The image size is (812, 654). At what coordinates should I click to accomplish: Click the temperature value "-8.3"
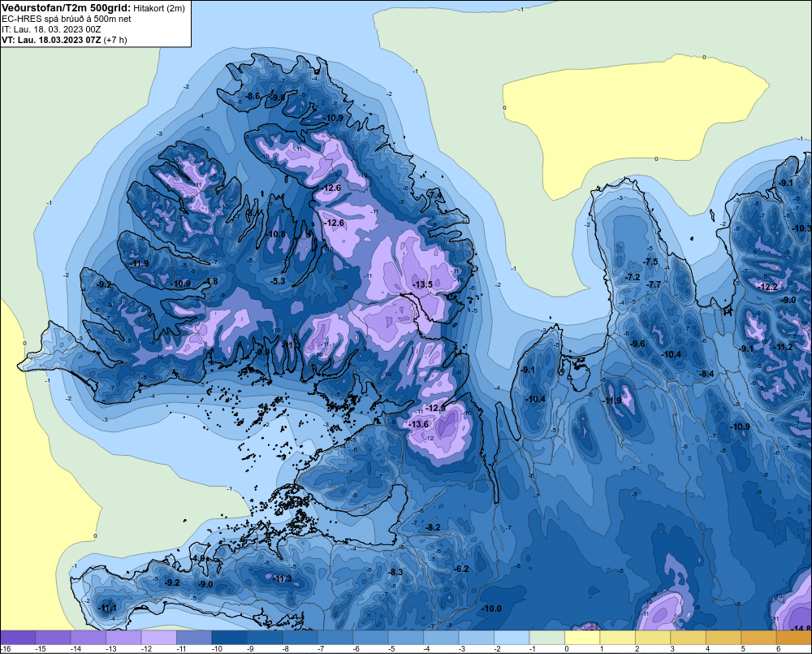click(395, 572)
